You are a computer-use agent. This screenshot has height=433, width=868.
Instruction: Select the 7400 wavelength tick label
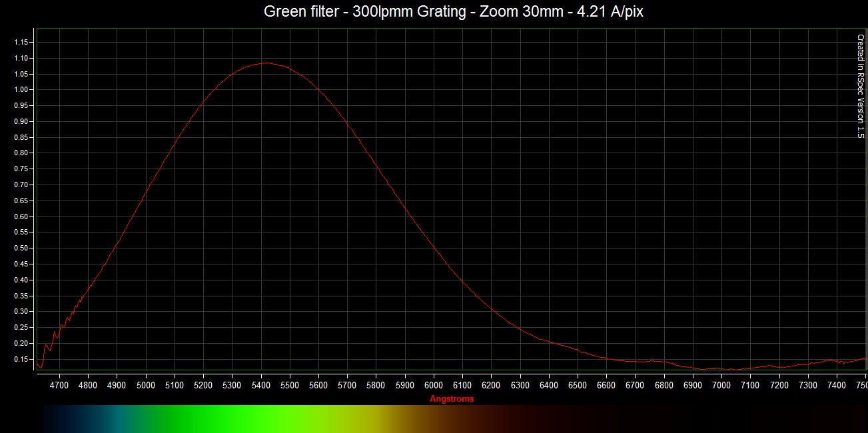837,385
